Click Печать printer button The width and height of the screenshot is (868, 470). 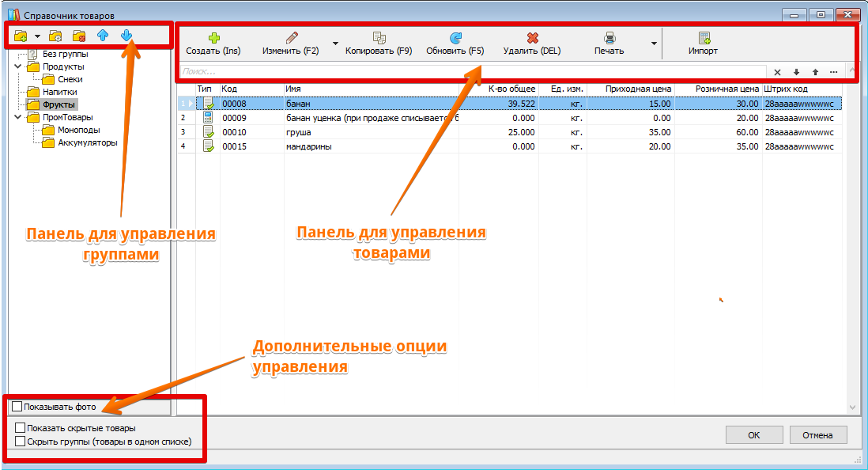pos(609,44)
